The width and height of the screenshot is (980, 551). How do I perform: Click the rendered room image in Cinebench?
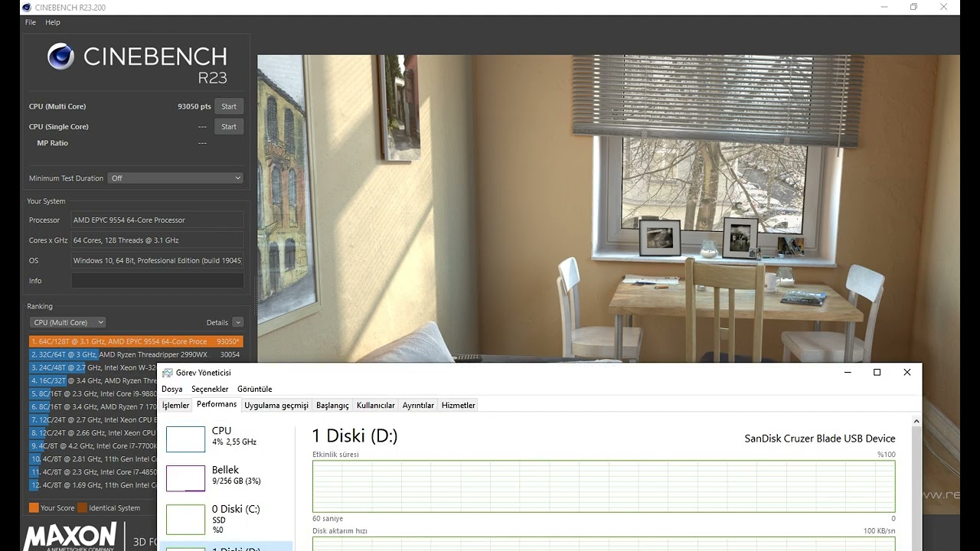click(608, 208)
